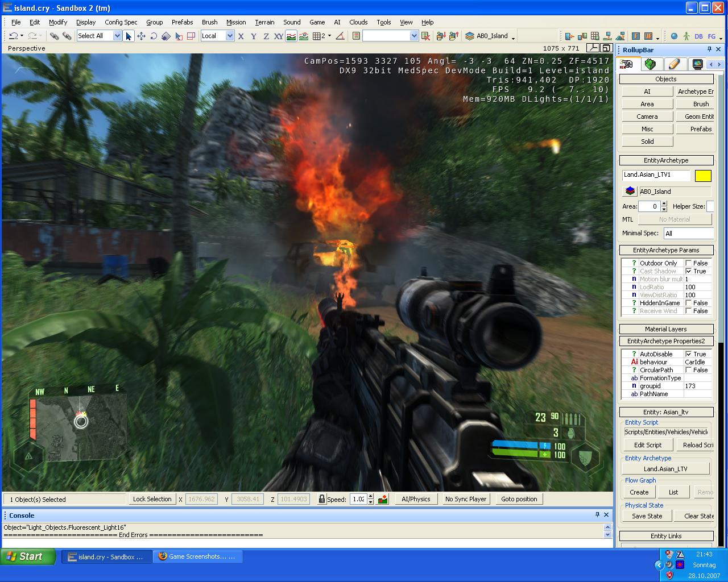Click the Speed value input field
The width and height of the screenshot is (728, 582).
coord(358,499)
